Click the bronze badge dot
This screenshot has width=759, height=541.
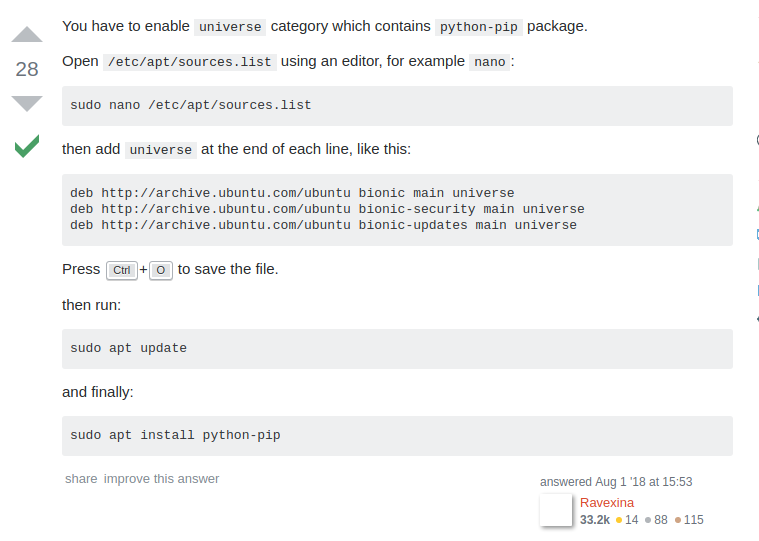[x=678, y=520]
